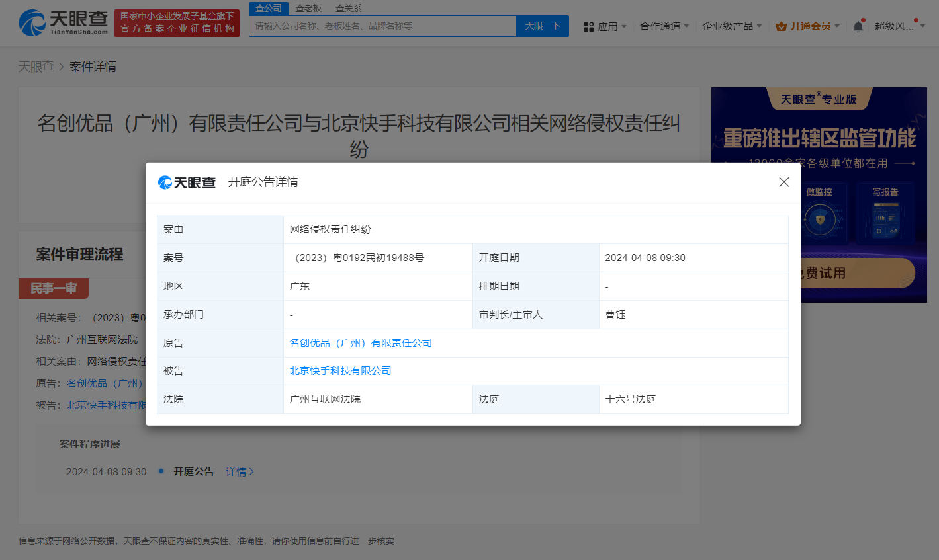Click the 天眼一下 search button
This screenshot has height=560, width=939.
543,26
